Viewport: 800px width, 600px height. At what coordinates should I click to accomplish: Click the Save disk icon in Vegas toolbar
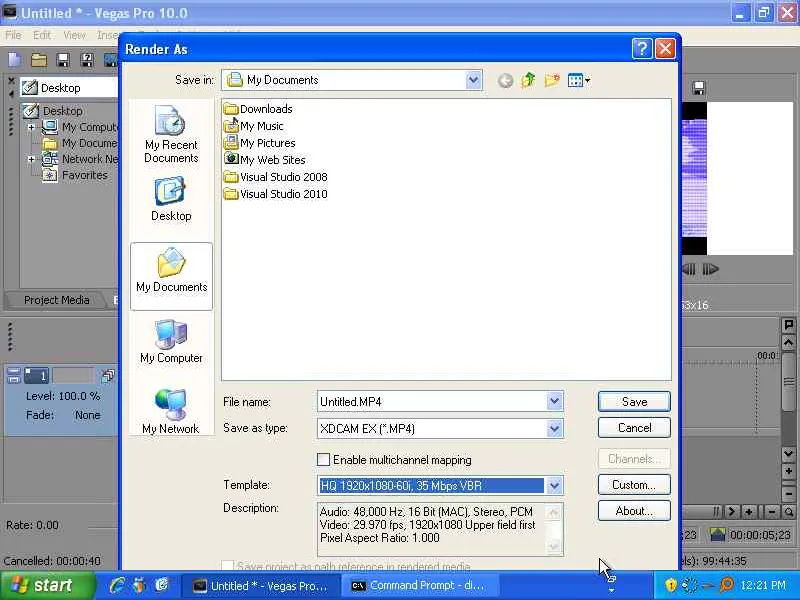click(63, 60)
